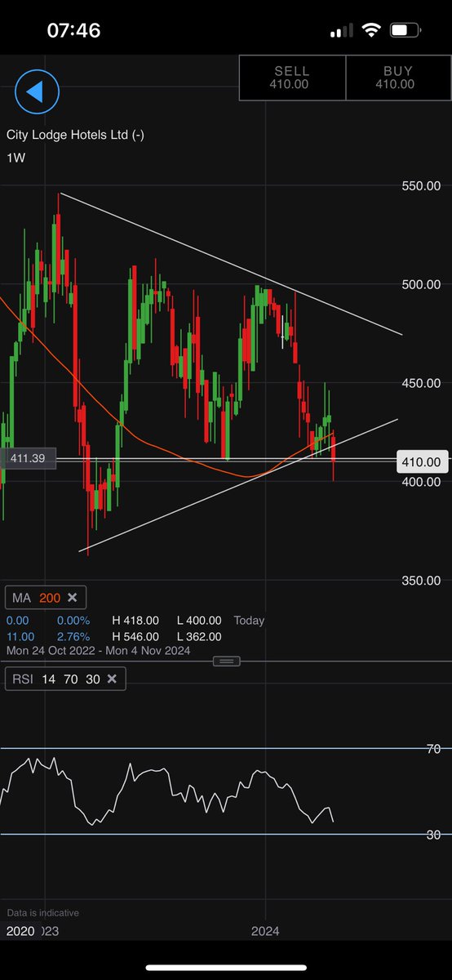The width and height of the screenshot is (452, 980).
Task: Select the 1W timeframe label
Action: click(x=16, y=158)
